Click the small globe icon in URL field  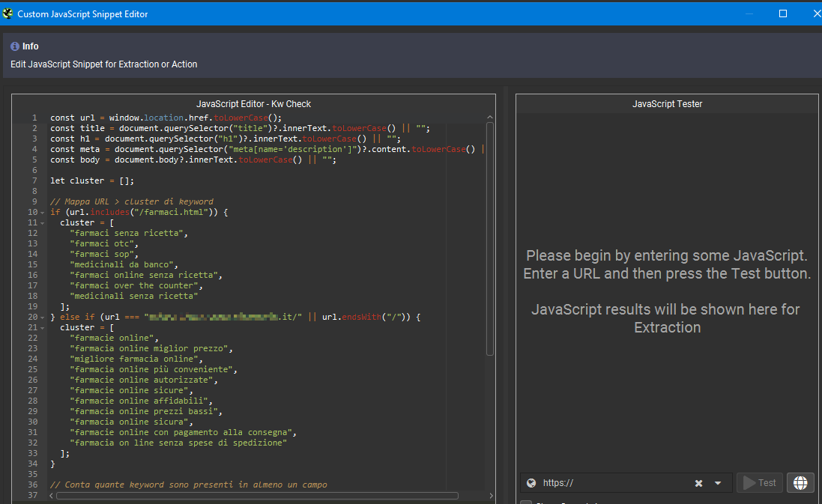pos(531,484)
